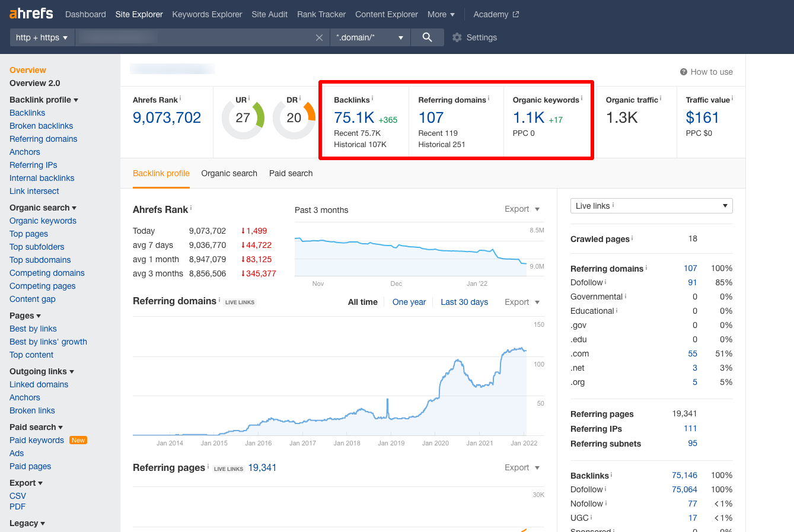Screen dimensions: 794x532
Task: Open the Live links dropdown
Action: point(652,206)
